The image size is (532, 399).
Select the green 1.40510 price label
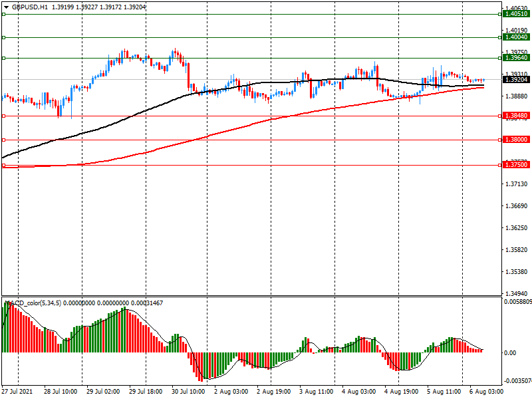(x=516, y=14)
